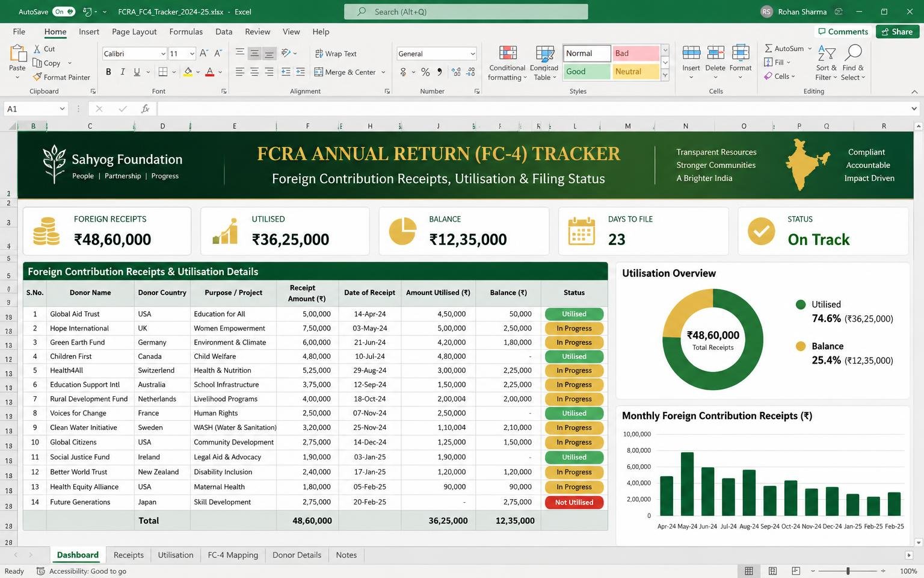
Task: Toggle Underline formatting
Action: point(137,72)
